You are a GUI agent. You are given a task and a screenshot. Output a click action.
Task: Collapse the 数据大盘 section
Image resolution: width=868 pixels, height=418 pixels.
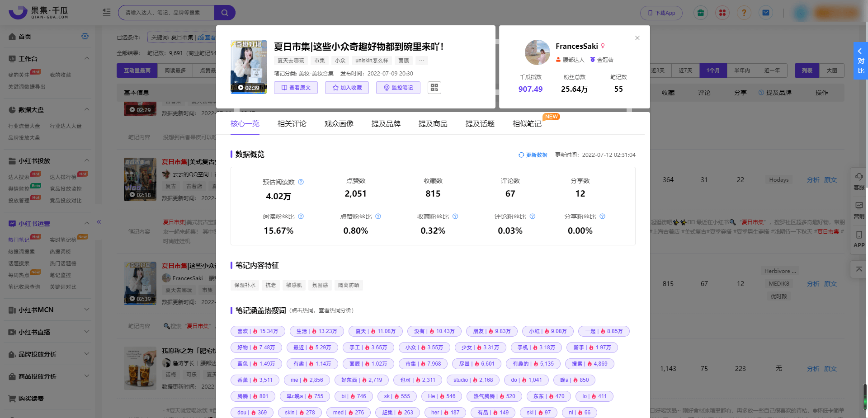(87, 109)
